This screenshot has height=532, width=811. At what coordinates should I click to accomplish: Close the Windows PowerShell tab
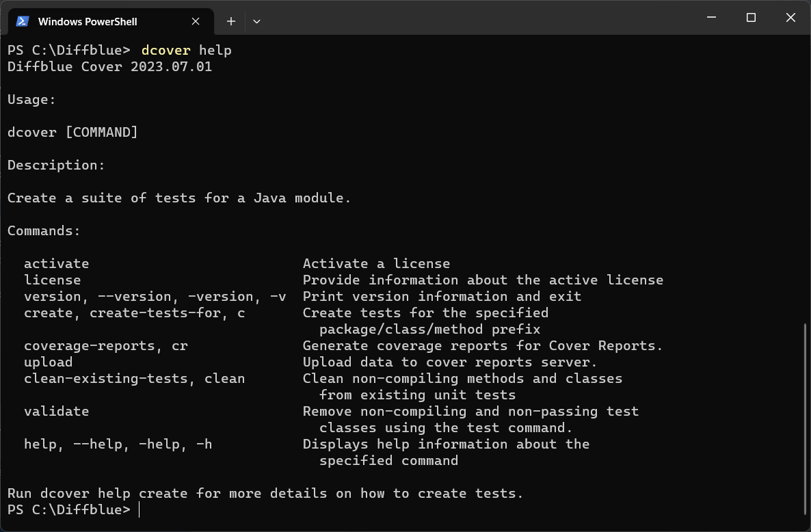click(x=196, y=21)
